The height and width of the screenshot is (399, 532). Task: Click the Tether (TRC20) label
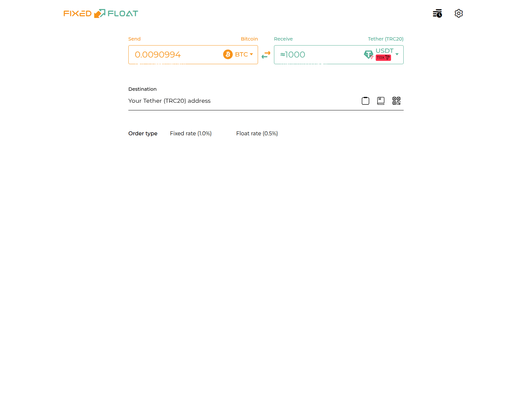tap(386, 39)
